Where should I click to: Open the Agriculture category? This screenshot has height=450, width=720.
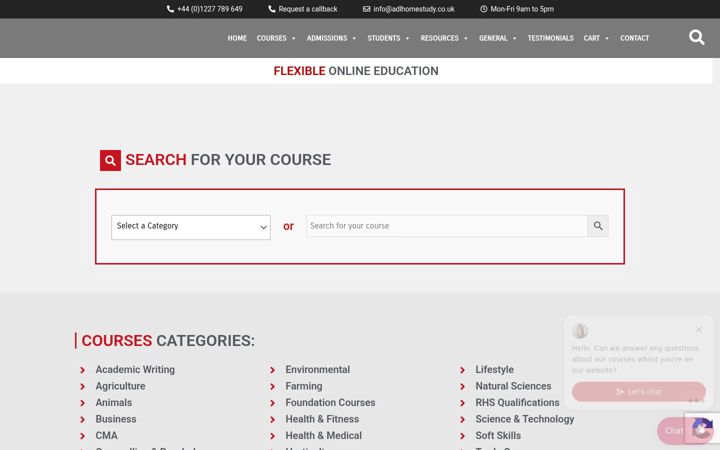coord(120,386)
